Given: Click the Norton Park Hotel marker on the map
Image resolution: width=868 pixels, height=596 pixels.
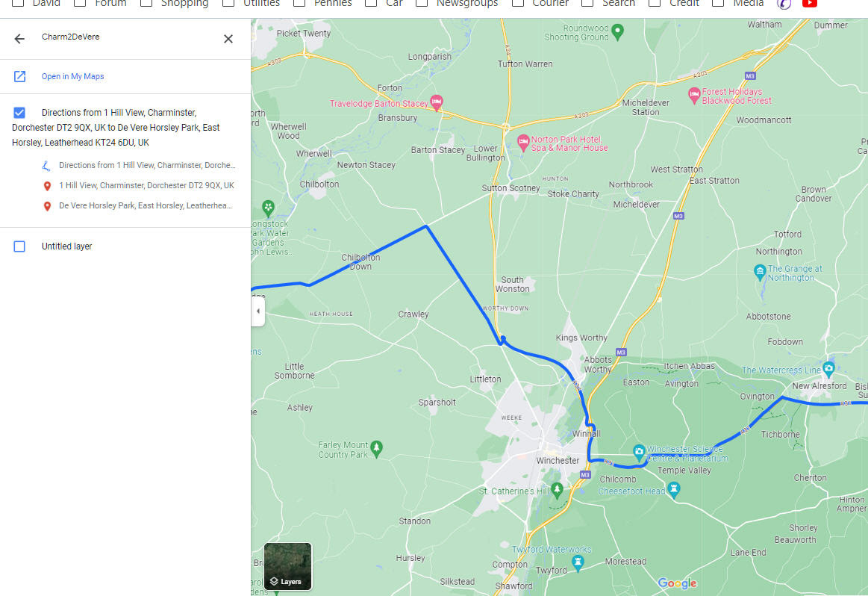Looking at the screenshot, I should (x=525, y=142).
